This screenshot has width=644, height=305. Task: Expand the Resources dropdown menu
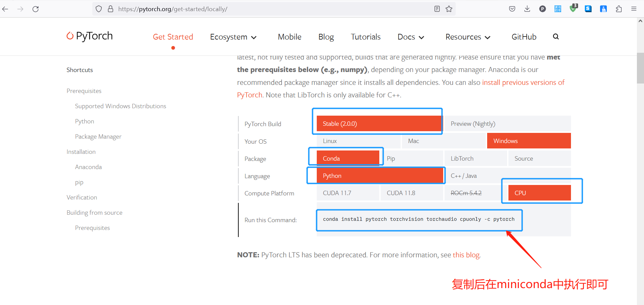click(x=468, y=37)
